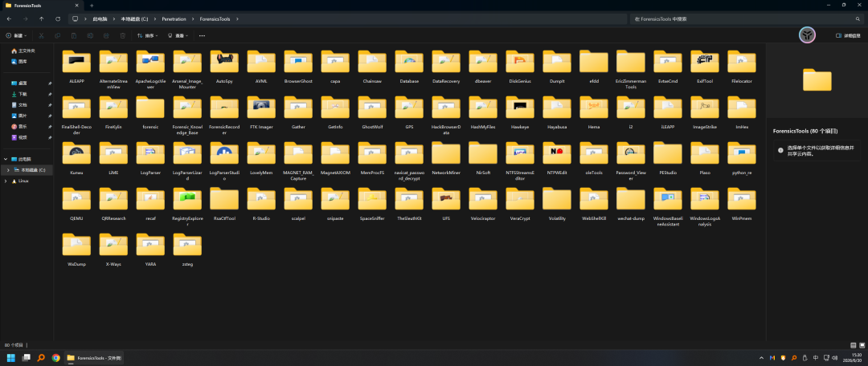868x366 pixels.
Task: Go up one directory level
Action: point(42,18)
